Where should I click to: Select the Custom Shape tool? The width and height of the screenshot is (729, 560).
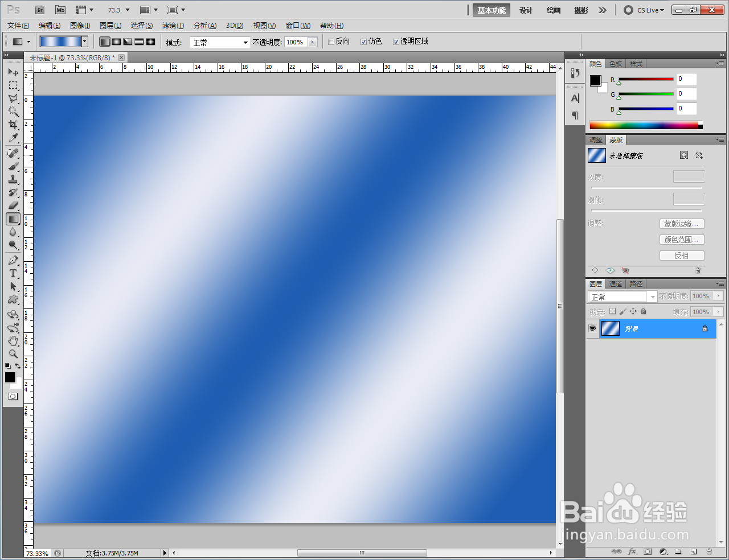[x=13, y=299]
